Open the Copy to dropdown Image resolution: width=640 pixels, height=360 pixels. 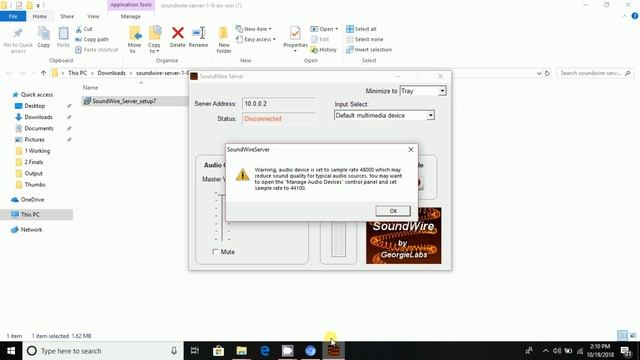(x=154, y=39)
